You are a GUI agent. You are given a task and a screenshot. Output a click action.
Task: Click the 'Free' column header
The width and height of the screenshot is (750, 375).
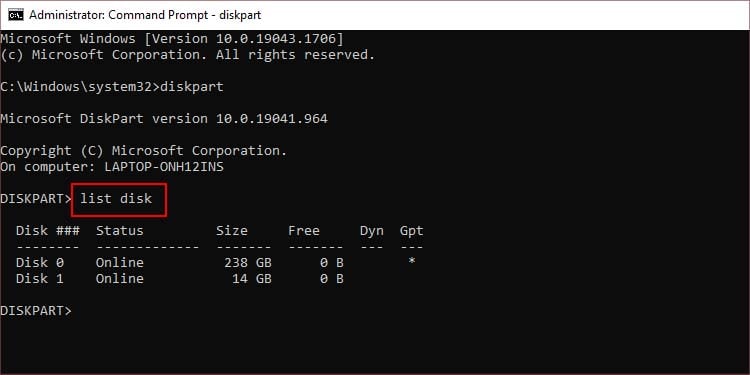pos(304,231)
